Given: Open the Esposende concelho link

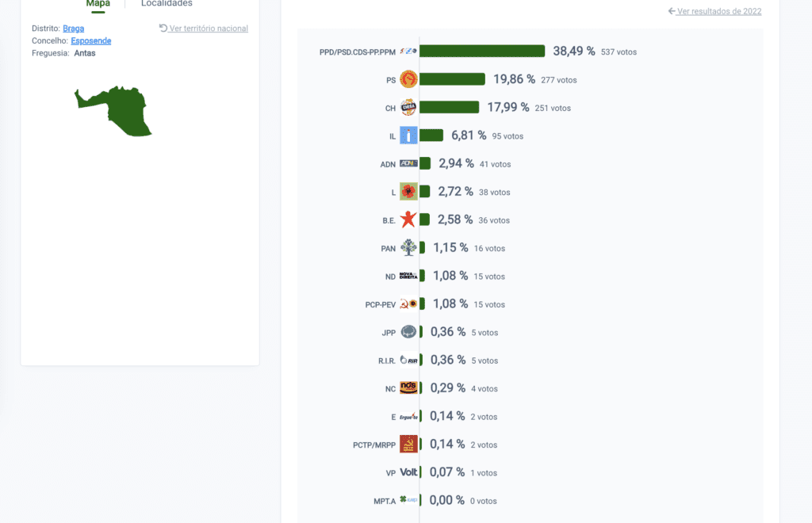Looking at the screenshot, I should click(x=91, y=41).
